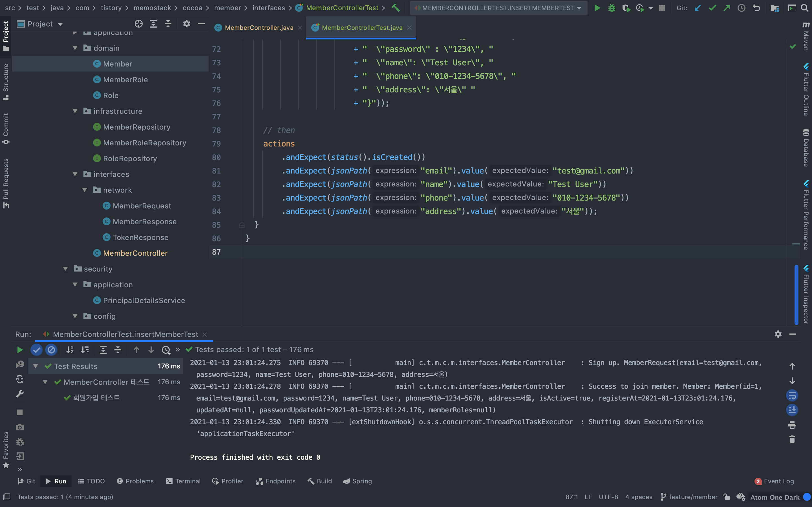This screenshot has width=812, height=507.
Task: Click Git update project arrow icon
Action: coord(698,8)
